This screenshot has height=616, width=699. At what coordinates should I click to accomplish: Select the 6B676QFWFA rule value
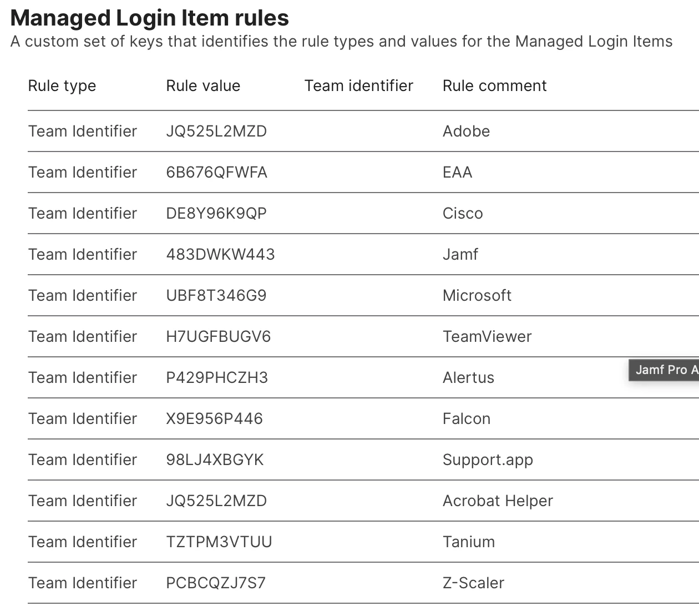[216, 172]
